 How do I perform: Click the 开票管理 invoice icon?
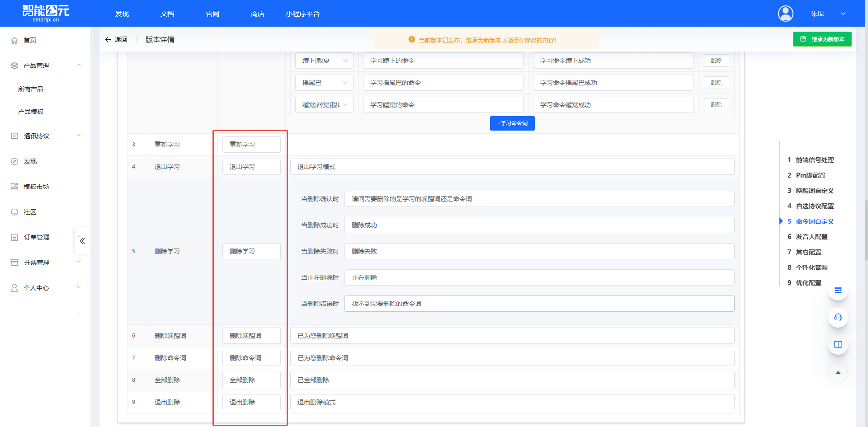click(x=14, y=262)
